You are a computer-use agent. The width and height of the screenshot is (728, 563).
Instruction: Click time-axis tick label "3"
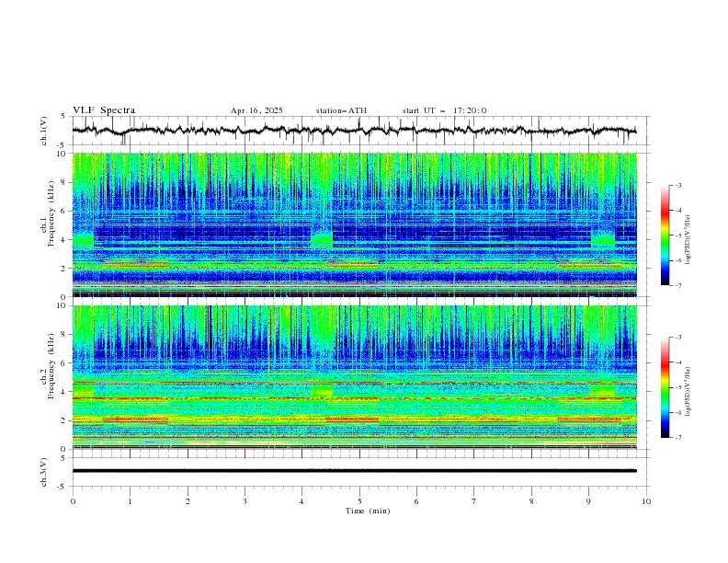point(245,501)
